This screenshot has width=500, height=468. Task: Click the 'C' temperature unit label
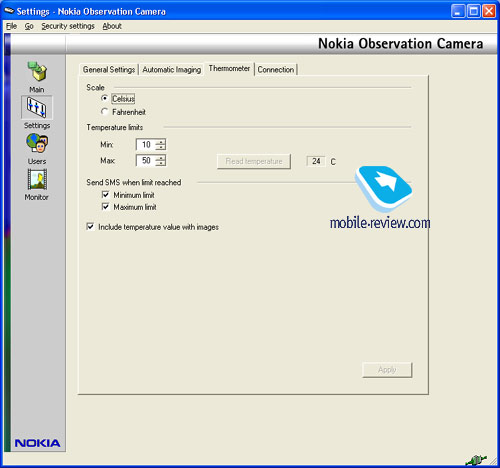point(333,162)
